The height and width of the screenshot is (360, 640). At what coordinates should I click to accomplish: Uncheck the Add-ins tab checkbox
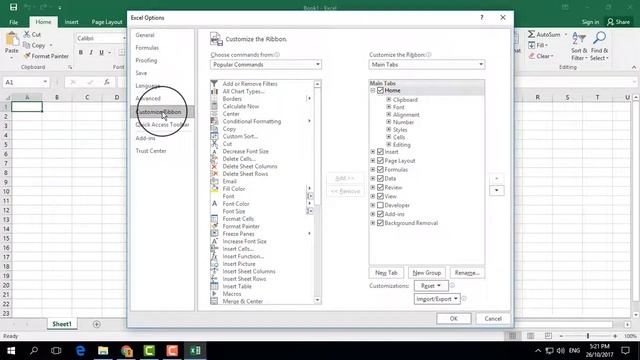click(380, 214)
